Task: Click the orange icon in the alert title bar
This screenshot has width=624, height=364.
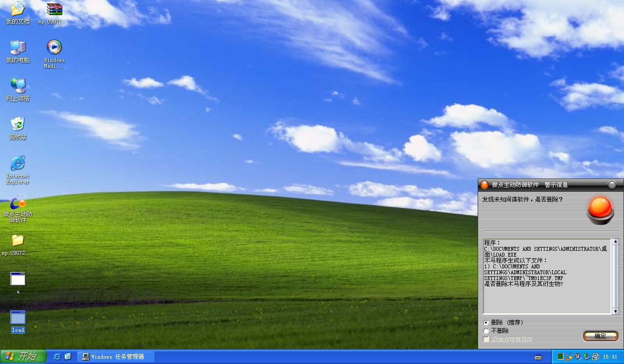Action: coord(484,185)
